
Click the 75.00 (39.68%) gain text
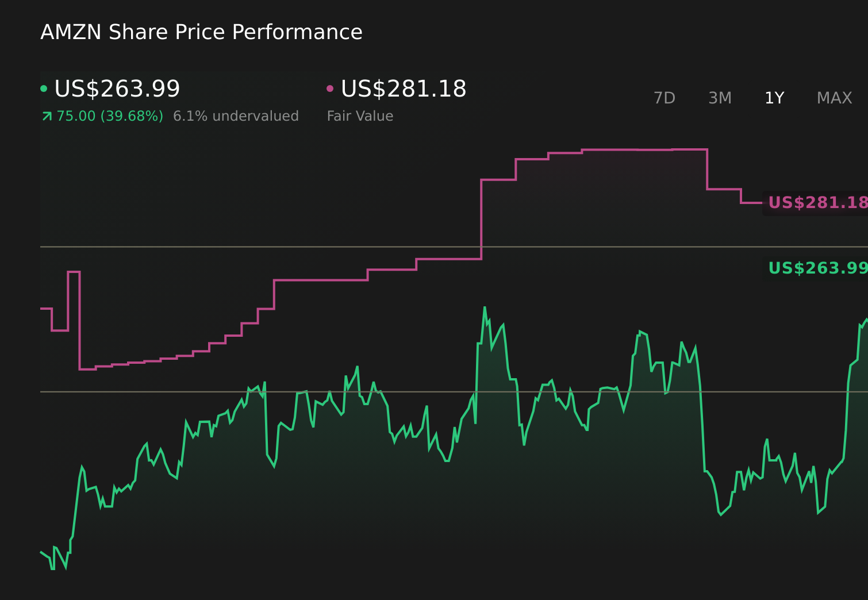(110, 116)
